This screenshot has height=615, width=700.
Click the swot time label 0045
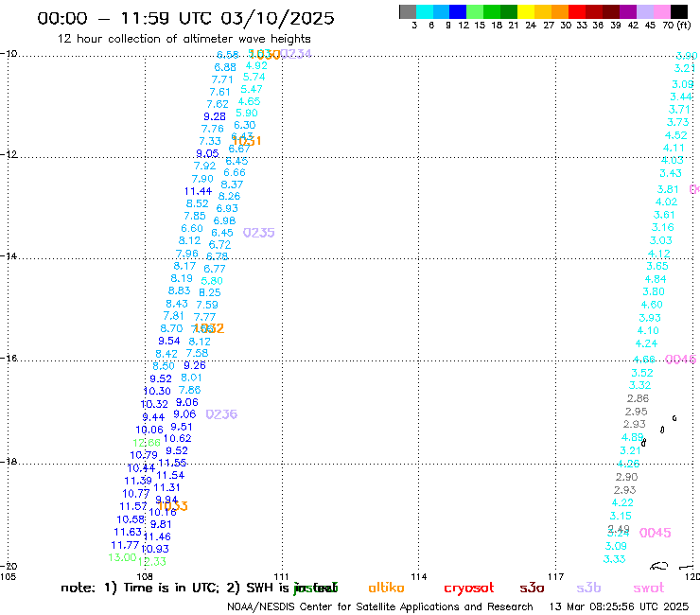655,533
